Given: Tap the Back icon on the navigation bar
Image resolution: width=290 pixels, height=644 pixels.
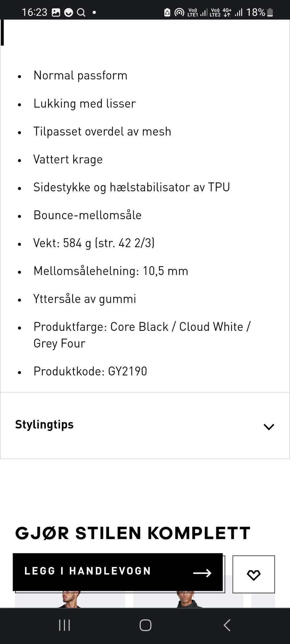Looking at the screenshot, I should [x=227, y=626].
